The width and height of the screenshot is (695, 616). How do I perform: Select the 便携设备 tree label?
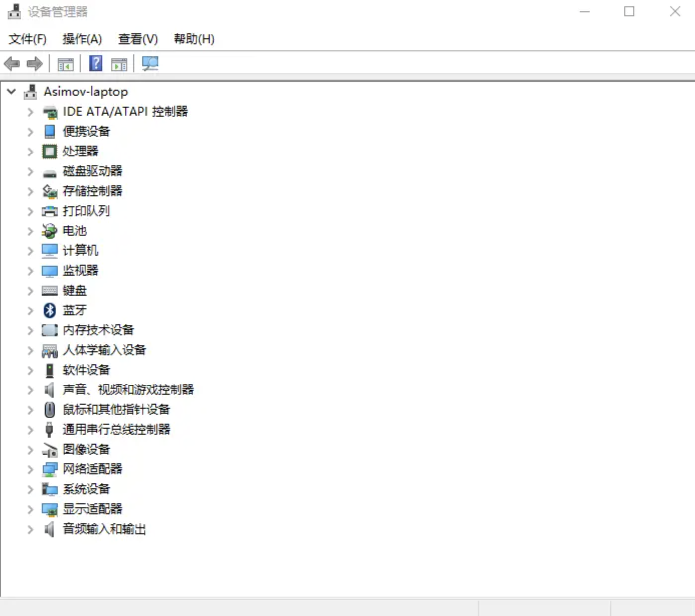click(x=86, y=132)
